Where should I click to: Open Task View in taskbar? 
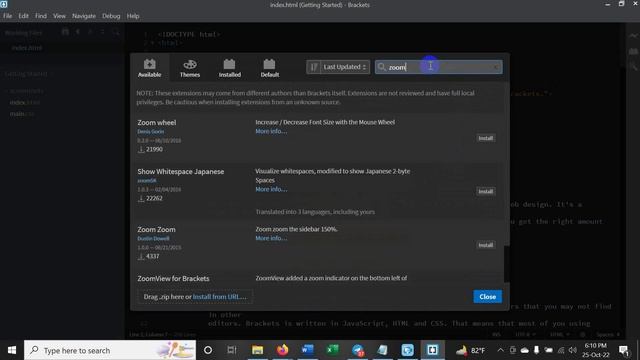(x=232, y=350)
